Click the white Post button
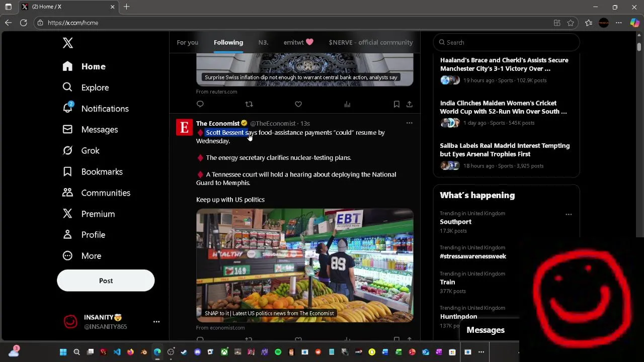644x362 pixels. click(x=106, y=281)
